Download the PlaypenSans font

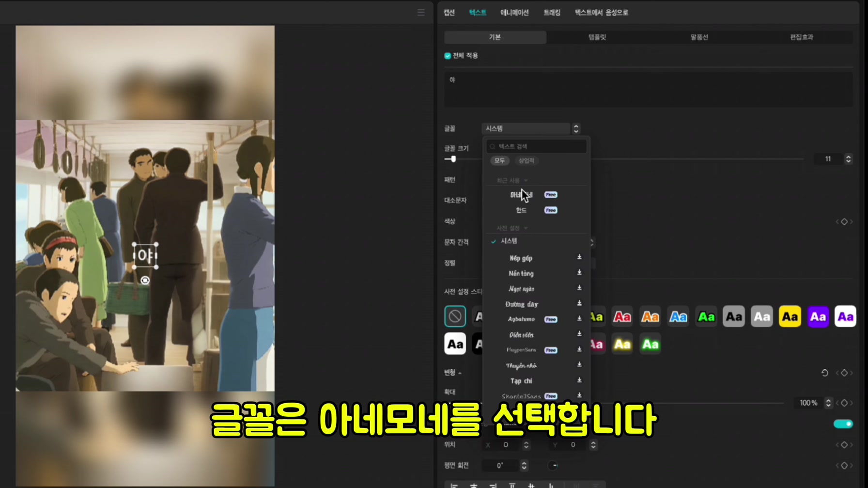pos(579,349)
